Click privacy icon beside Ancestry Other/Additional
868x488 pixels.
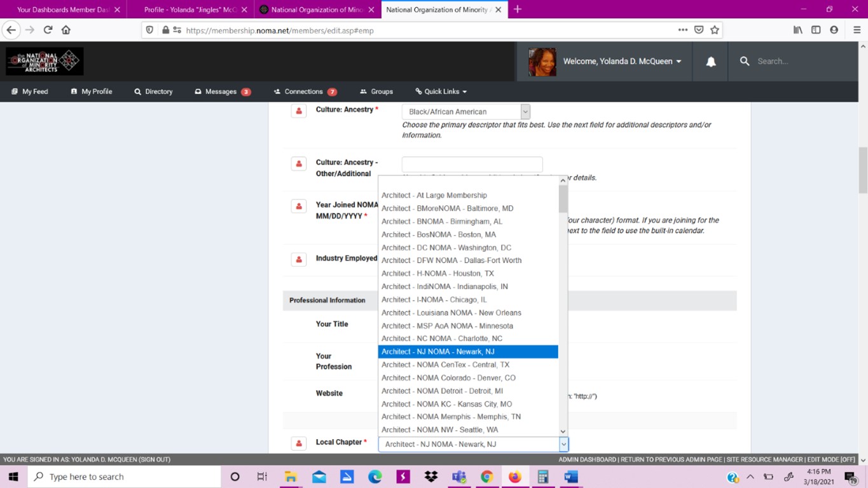[299, 164]
